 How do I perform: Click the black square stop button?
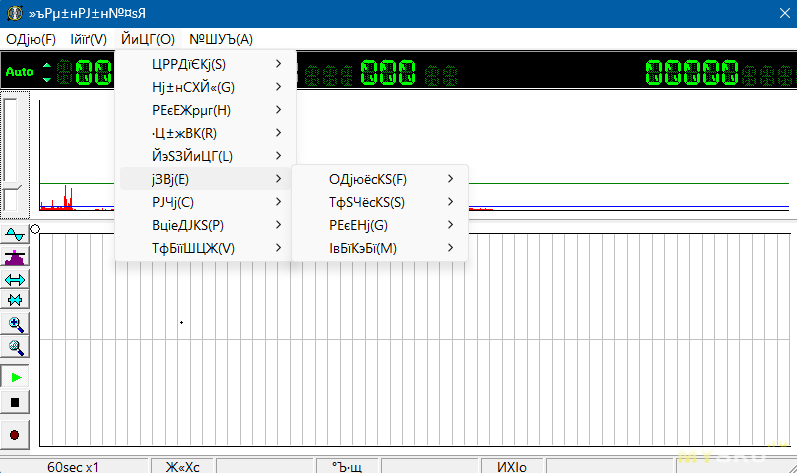15,402
